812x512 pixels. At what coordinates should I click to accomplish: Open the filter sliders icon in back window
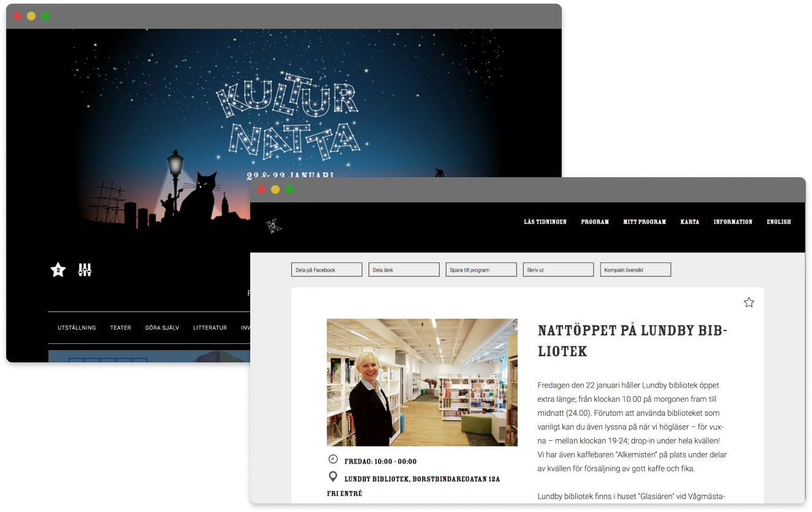[x=85, y=270]
